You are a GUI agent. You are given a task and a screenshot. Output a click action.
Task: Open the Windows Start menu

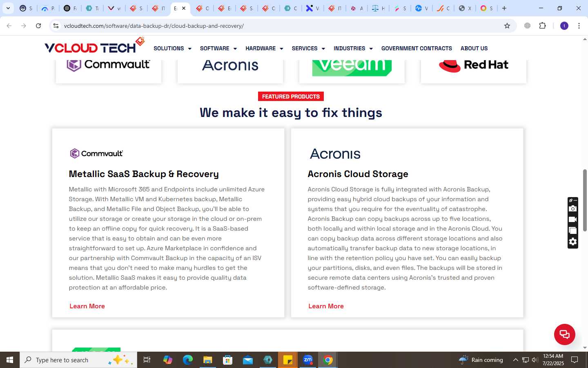pyautogui.click(x=10, y=360)
